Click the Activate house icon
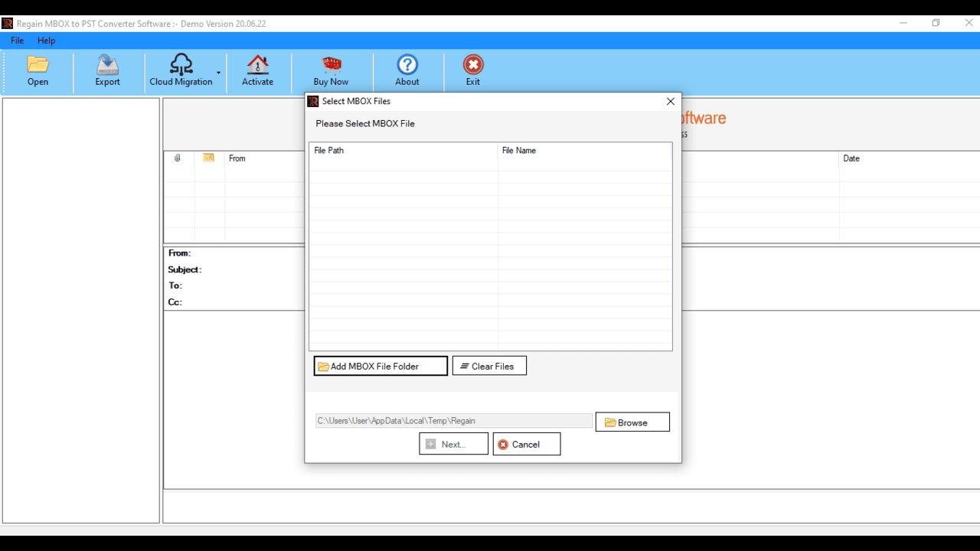The height and width of the screenshot is (551, 980). point(257,64)
